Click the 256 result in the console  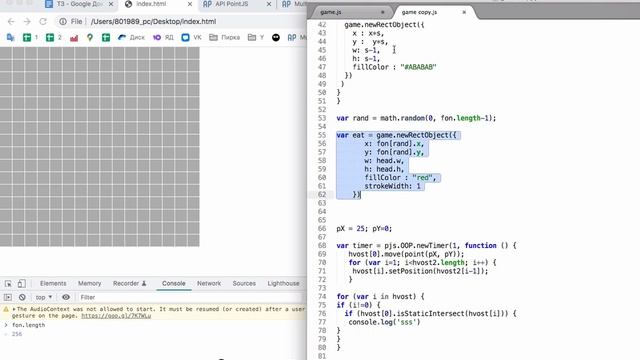tap(17, 334)
